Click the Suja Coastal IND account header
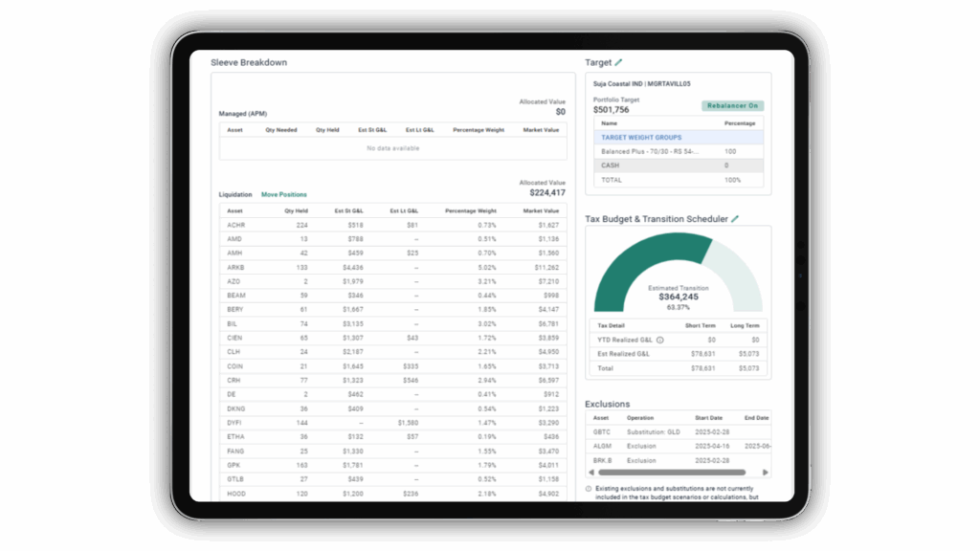 (641, 84)
